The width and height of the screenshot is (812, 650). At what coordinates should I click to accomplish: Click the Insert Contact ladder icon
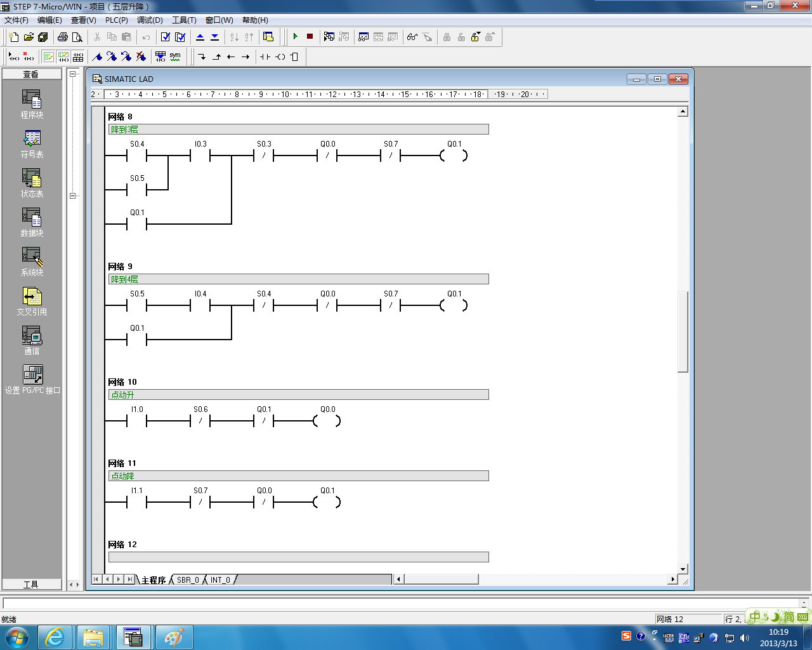pyautogui.click(x=265, y=57)
